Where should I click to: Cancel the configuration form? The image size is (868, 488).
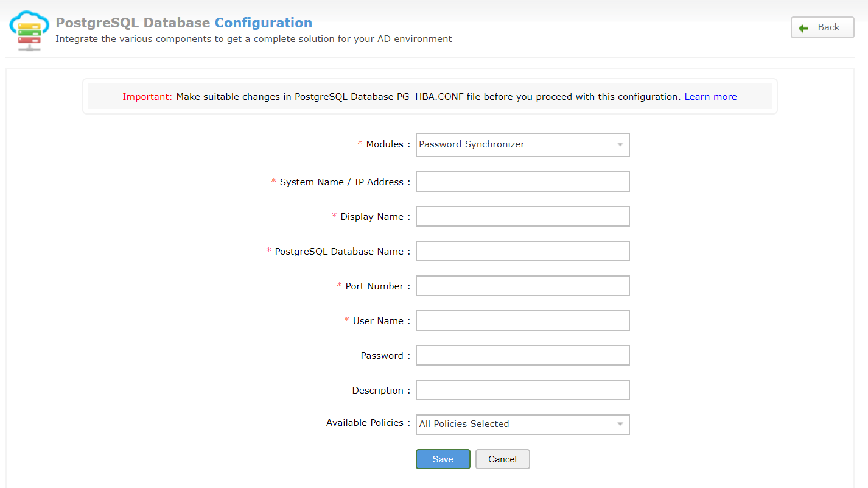click(502, 459)
